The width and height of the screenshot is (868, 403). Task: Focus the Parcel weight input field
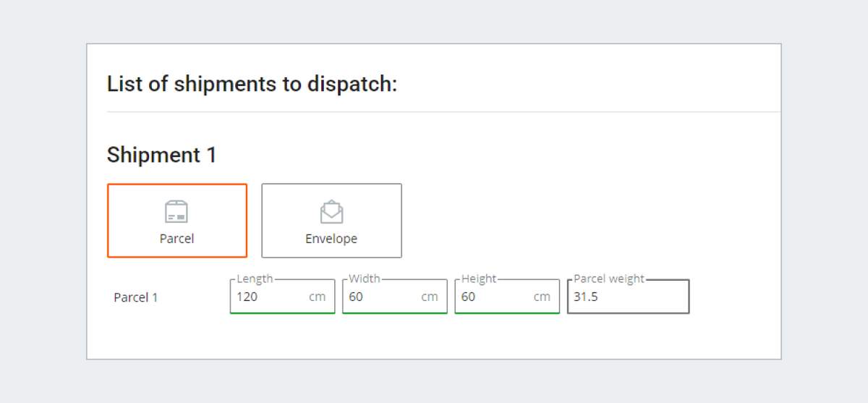click(x=628, y=297)
